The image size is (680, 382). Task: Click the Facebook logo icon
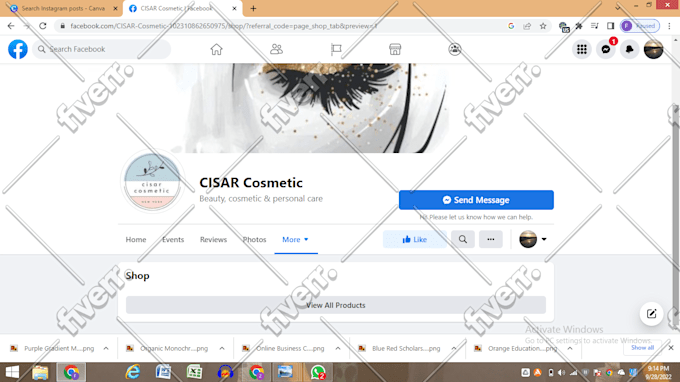pos(18,49)
